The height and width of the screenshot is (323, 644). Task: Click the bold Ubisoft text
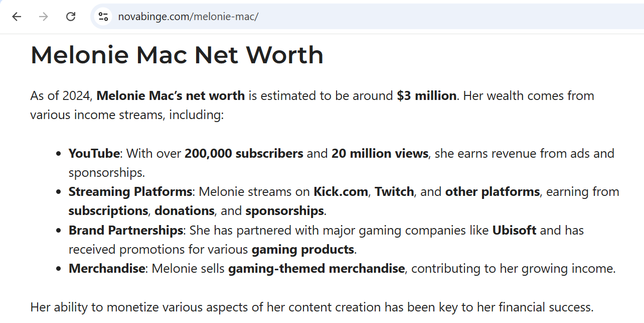coord(514,230)
